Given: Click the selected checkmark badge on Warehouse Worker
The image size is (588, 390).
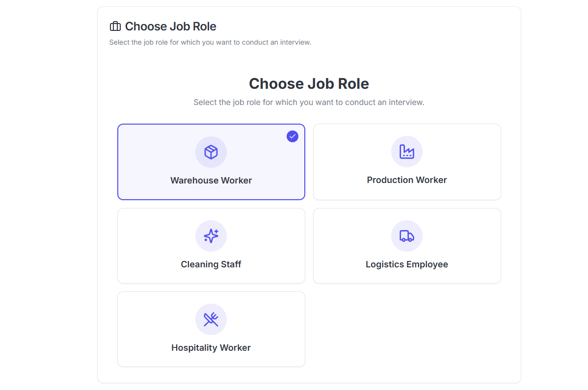Looking at the screenshot, I should click(x=293, y=136).
